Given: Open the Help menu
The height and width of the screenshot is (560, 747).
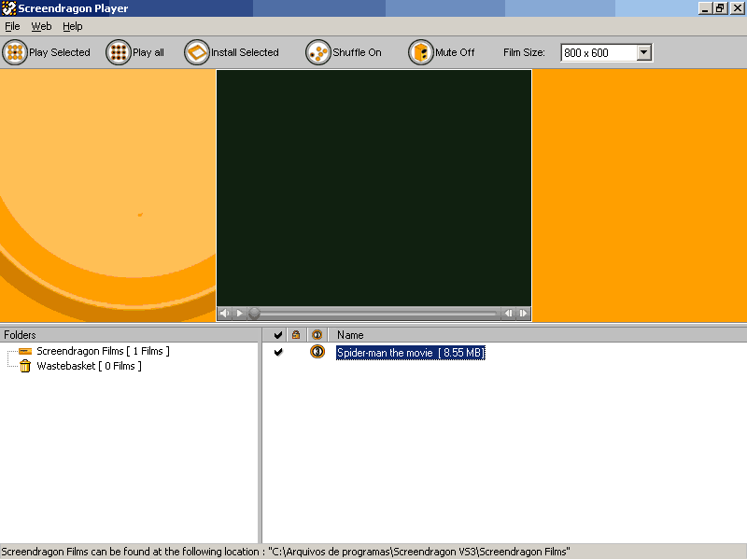Looking at the screenshot, I should [x=73, y=26].
